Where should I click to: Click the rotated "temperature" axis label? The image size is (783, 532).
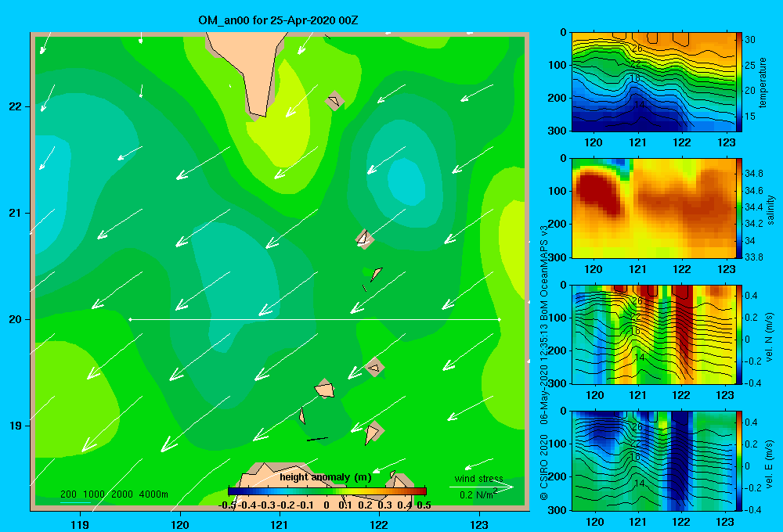763,82
